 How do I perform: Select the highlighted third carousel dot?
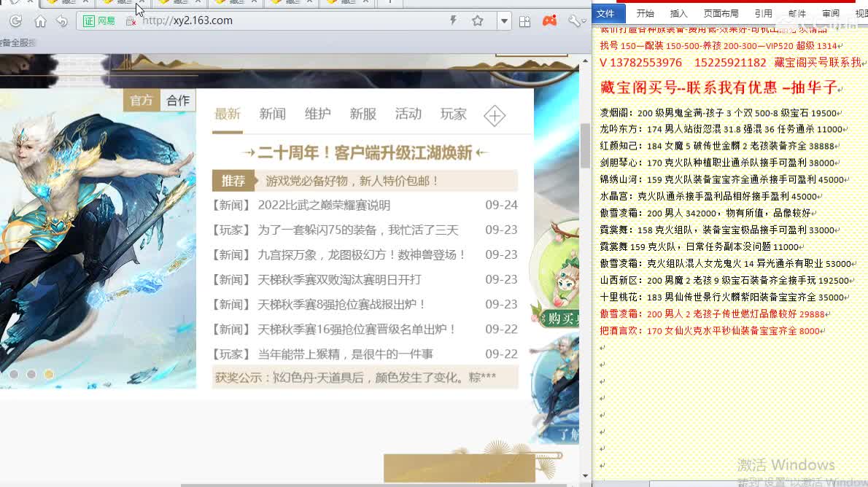click(49, 375)
